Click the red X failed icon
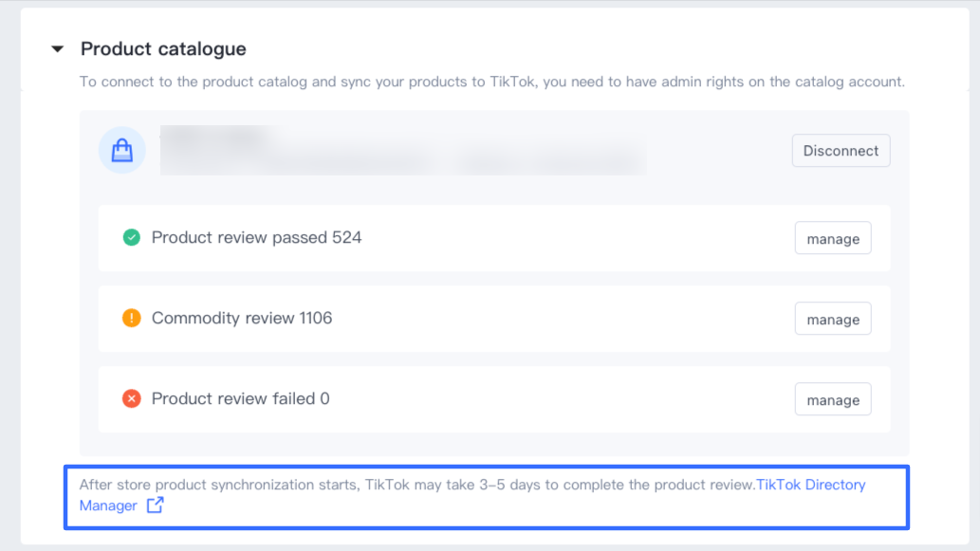Image resolution: width=980 pixels, height=551 pixels. 132,398
